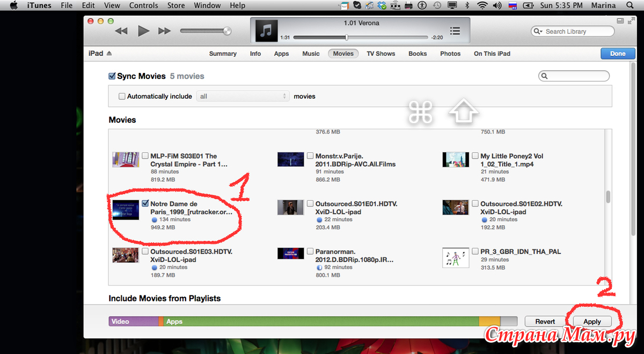
Task: Open the Controls menu
Action: [x=143, y=6]
